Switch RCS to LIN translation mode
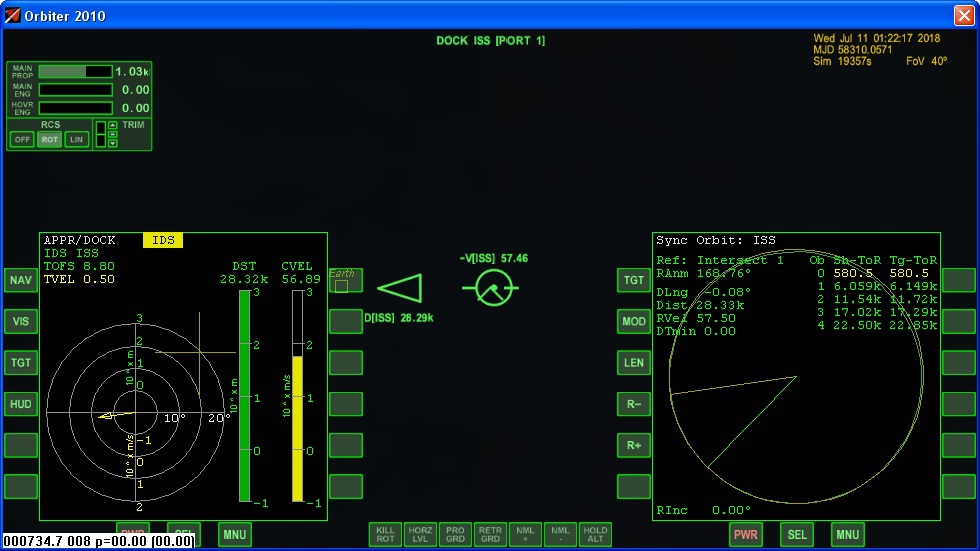The height and width of the screenshot is (551, 980). pyautogui.click(x=76, y=139)
